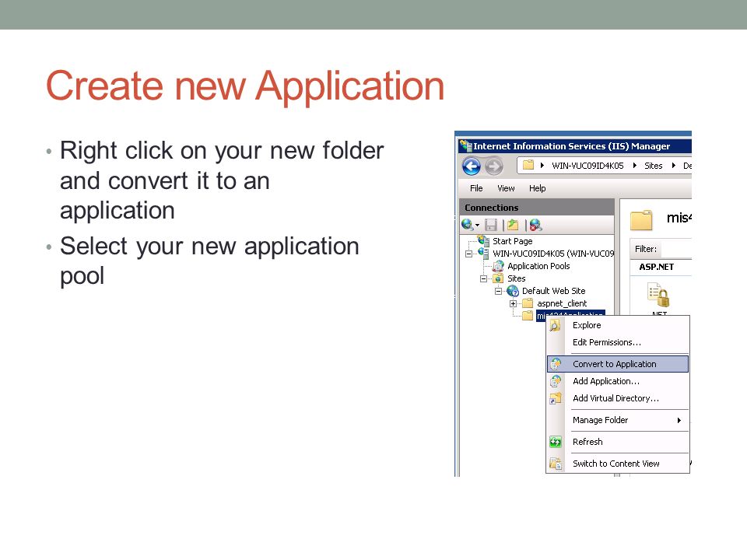The width and height of the screenshot is (747, 560).
Task: Click the Add Virtual Directory icon
Action: [x=556, y=398]
